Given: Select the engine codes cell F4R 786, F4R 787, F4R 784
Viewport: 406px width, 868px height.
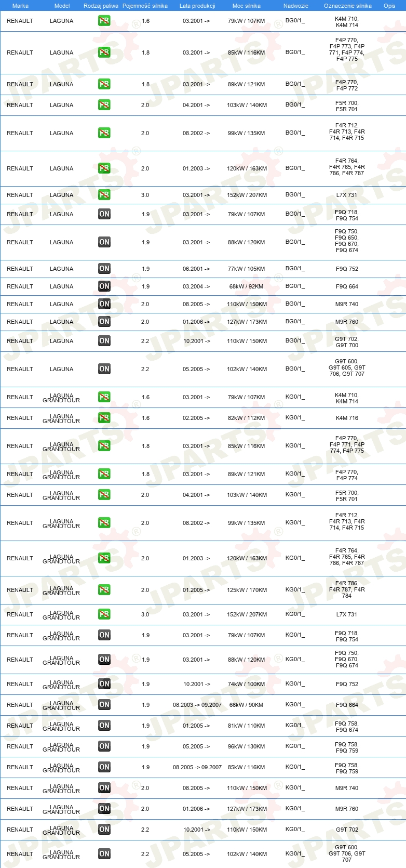Looking at the screenshot, I should [347, 589].
